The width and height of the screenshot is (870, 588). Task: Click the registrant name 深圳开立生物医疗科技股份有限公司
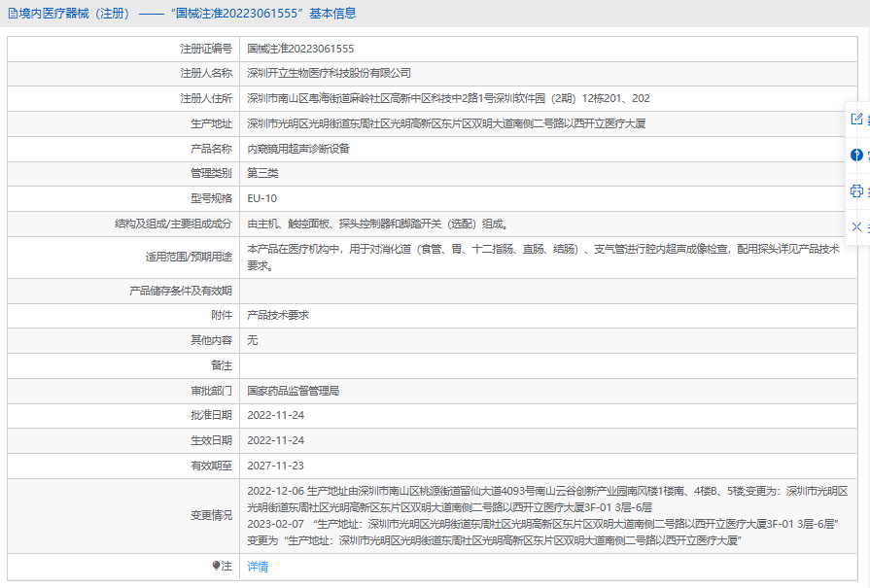point(329,73)
